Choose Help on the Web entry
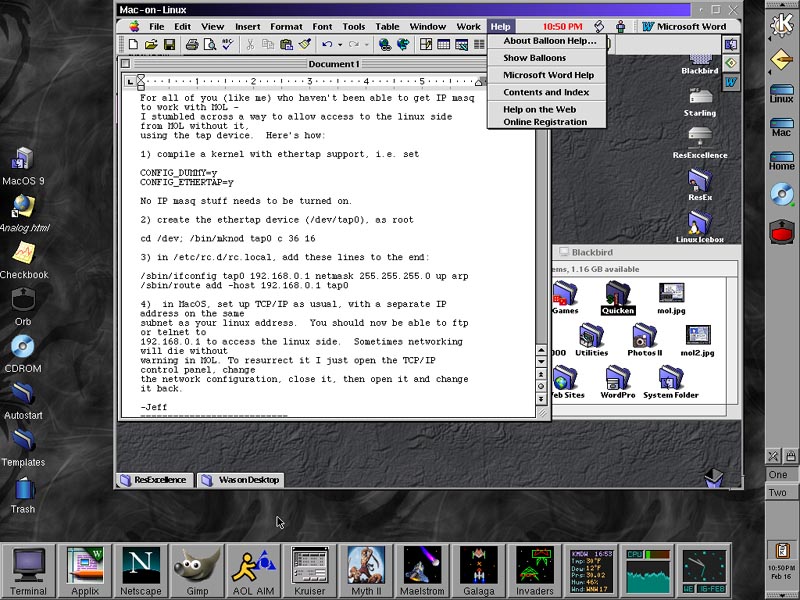Viewport: 800px width, 600px height. (547, 109)
